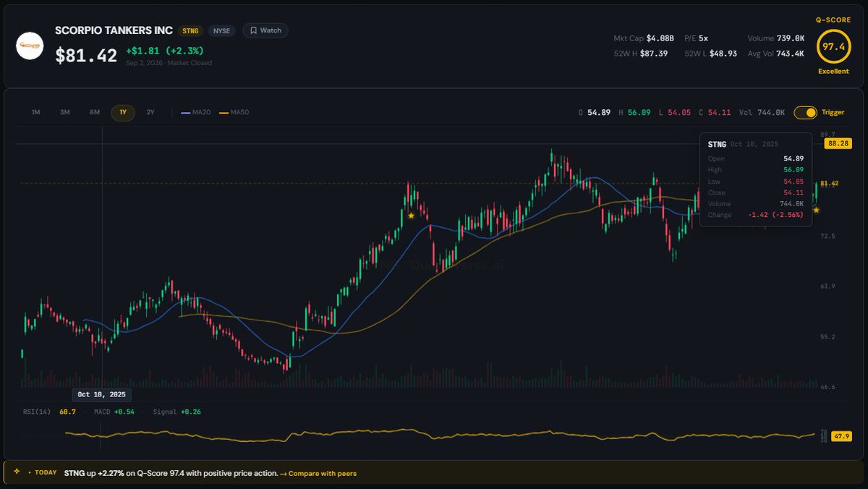
Task: Click the $81.42 current price
Action: tap(86, 55)
